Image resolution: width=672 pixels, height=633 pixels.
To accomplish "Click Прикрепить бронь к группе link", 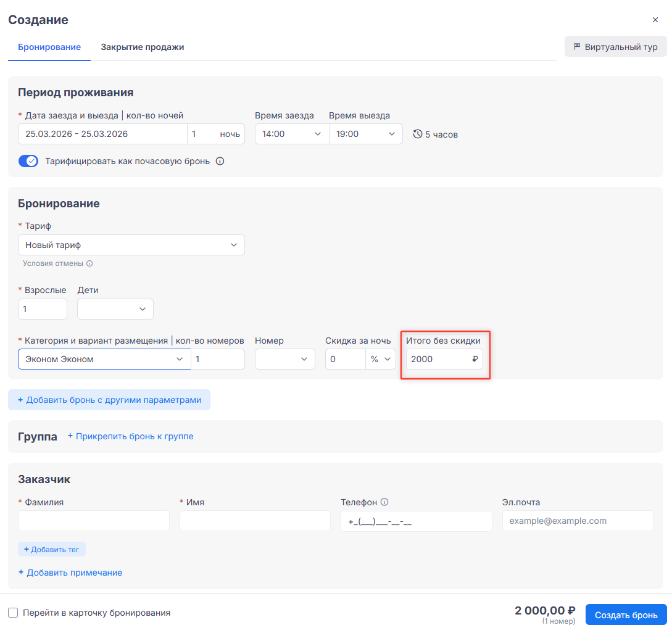I will tap(130, 436).
